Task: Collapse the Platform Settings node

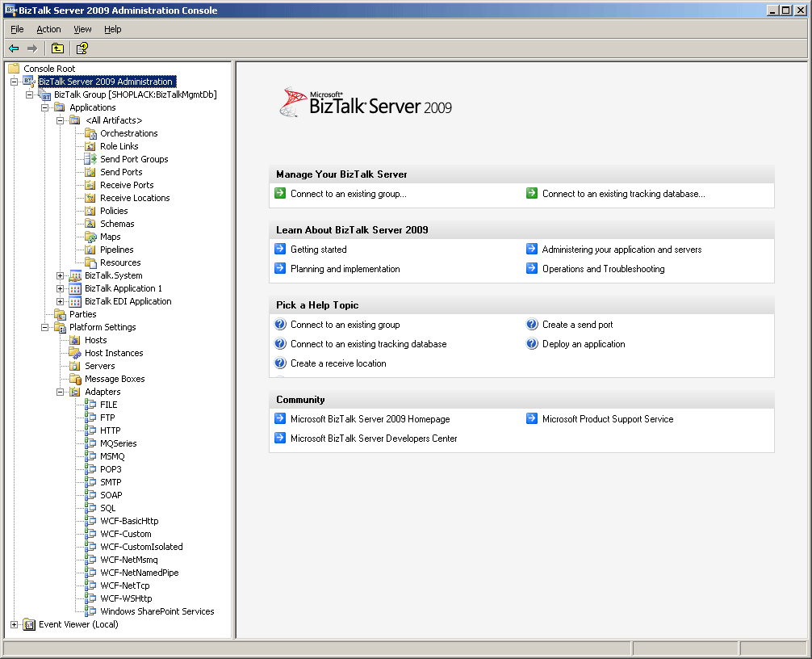Action: click(x=45, y=327)
